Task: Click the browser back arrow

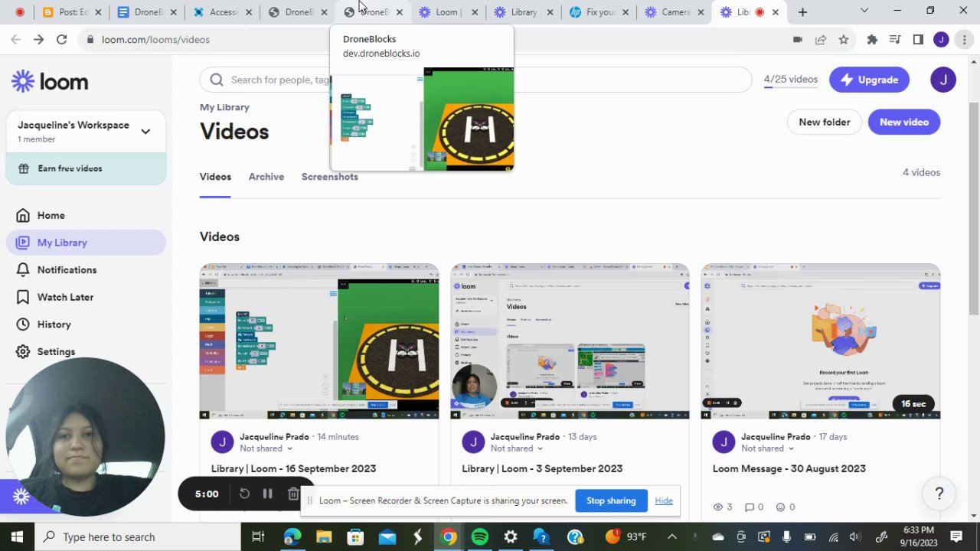Action: (x=15, y=39)
